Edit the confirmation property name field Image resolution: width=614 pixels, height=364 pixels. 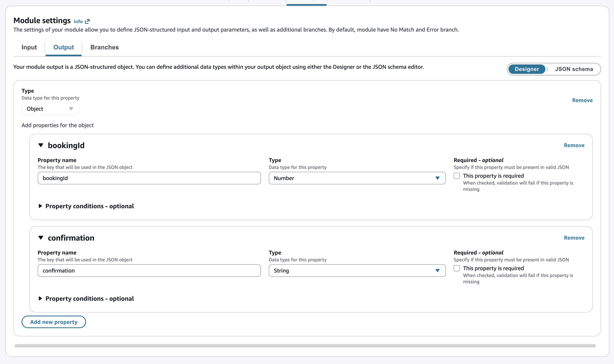pos(149,271)
